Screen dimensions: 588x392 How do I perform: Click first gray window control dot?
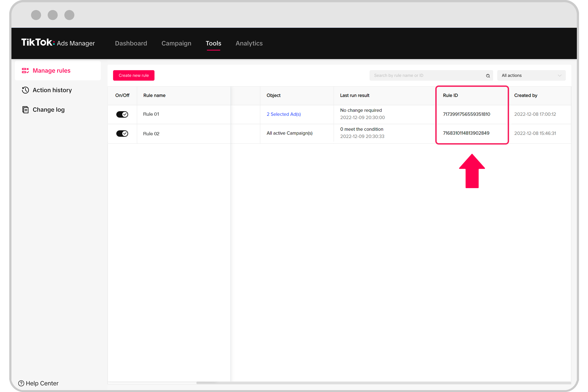pos(36,15)
